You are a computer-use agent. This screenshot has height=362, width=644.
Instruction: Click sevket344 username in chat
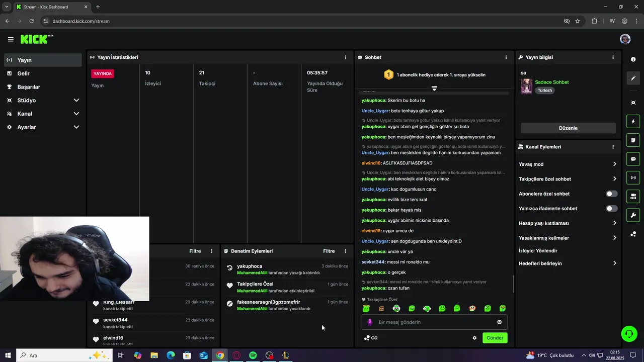click(x=373, y=262)
